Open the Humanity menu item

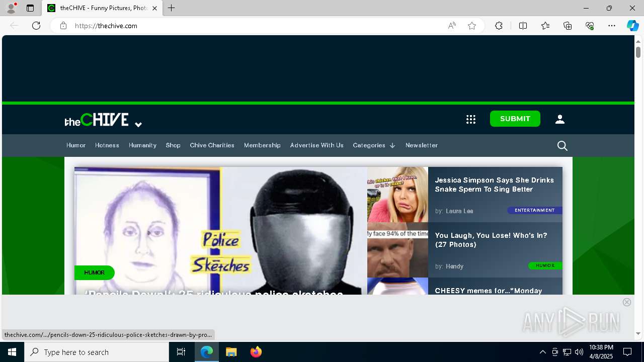(x=142, y=145)
